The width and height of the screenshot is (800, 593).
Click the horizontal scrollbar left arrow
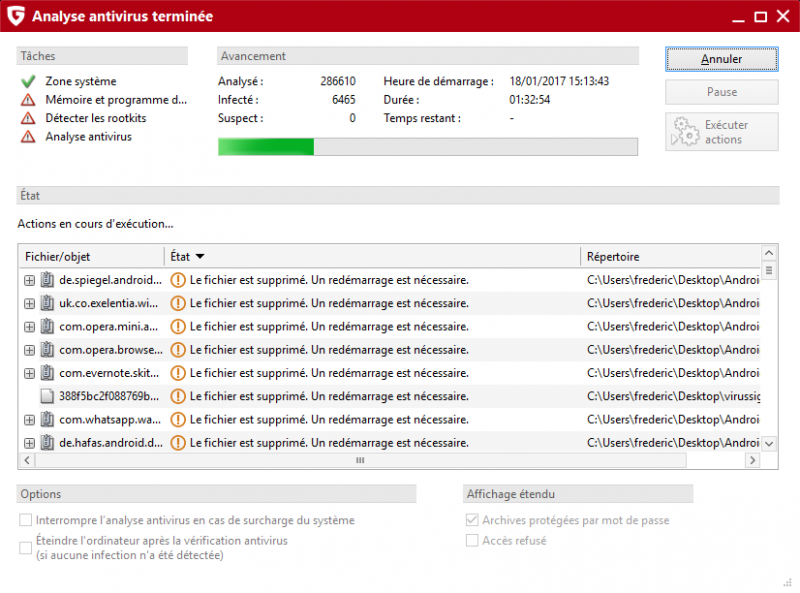tap(27, 460)
